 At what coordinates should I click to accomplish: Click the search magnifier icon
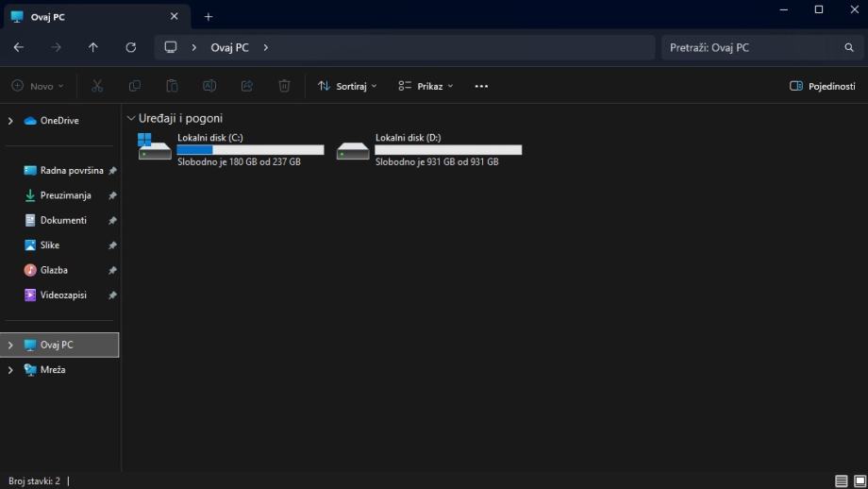(848, 47)
